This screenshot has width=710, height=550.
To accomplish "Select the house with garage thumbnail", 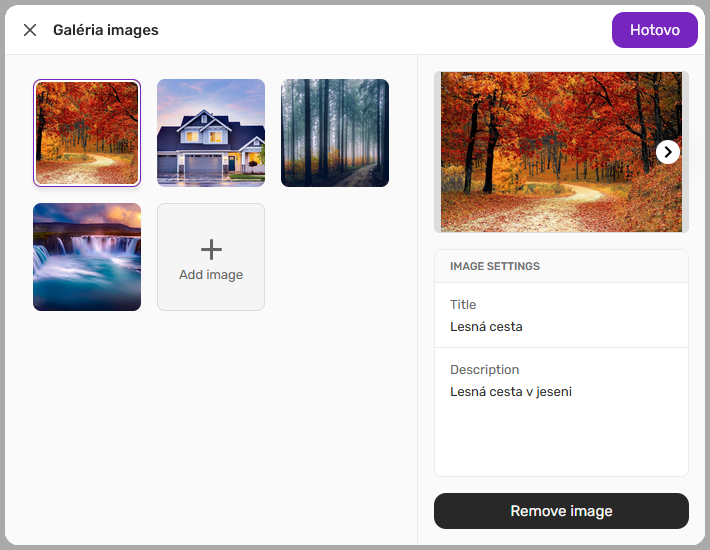I will (x=211, y=133).
